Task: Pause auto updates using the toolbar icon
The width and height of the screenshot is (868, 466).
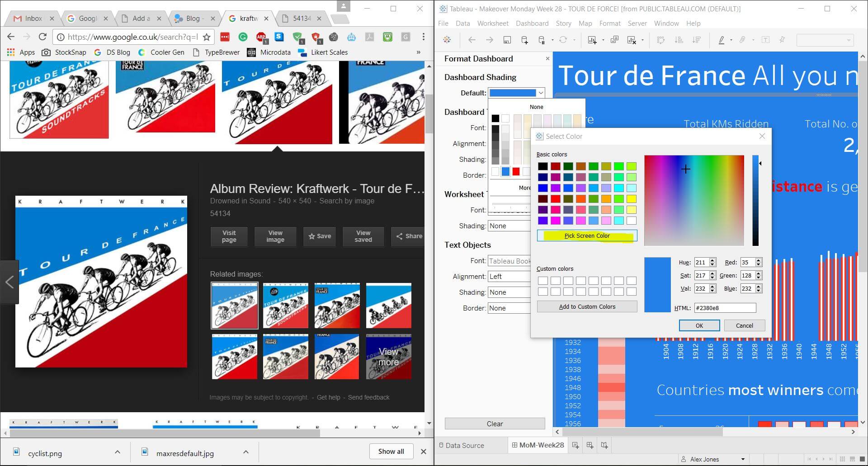Action: click(542, 40)
